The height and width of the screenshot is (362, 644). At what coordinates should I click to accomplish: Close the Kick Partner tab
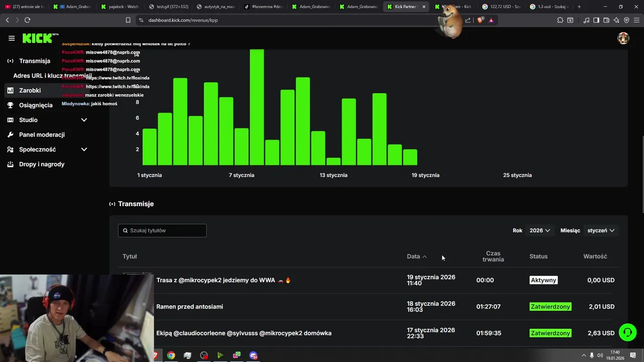[424, 7]
